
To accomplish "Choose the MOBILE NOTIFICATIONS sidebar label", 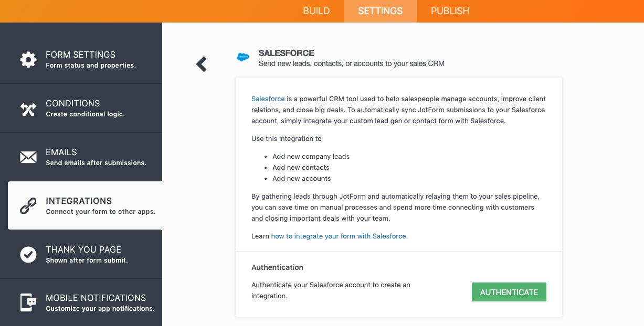I will (96, 298).
